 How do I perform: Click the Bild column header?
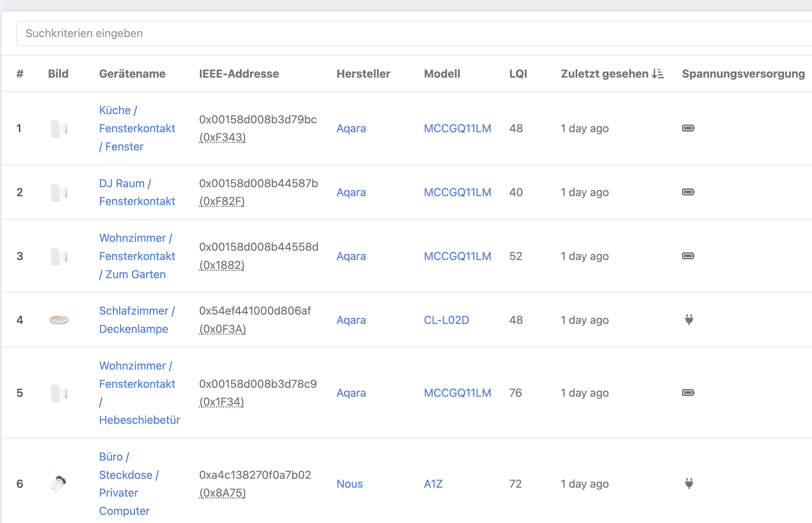[x=58, y=74]
